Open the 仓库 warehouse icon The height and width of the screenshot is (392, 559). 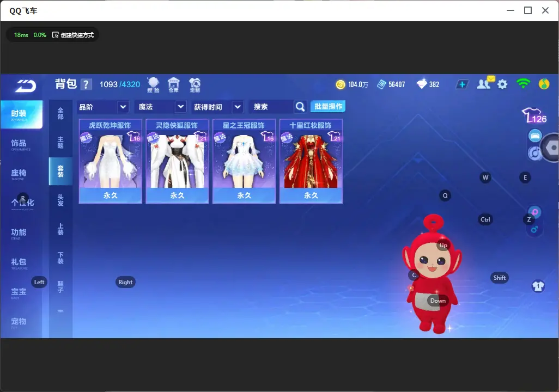click(x=174, y=85)
